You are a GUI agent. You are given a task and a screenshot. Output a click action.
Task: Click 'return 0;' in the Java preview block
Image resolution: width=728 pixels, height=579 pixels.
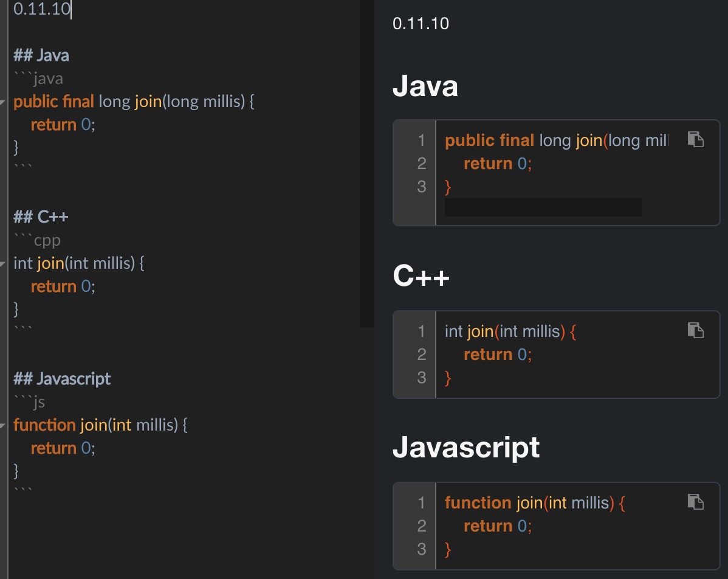498,164
